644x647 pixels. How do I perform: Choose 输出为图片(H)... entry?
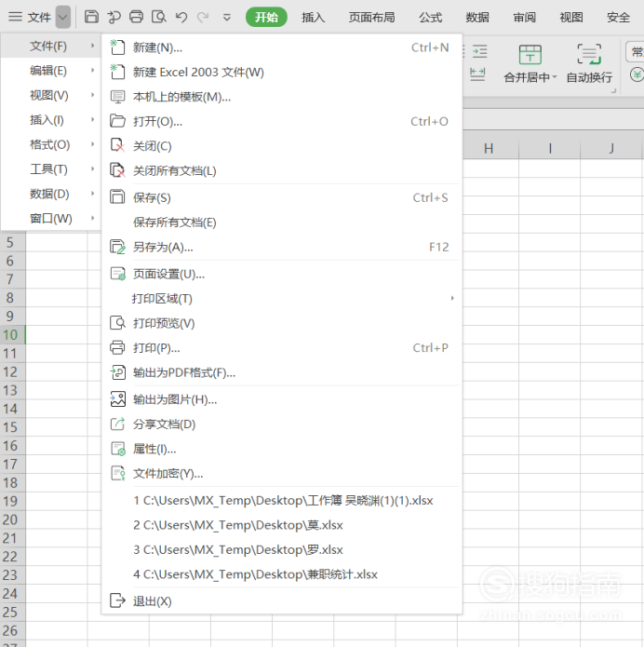(x=282, y=399)
